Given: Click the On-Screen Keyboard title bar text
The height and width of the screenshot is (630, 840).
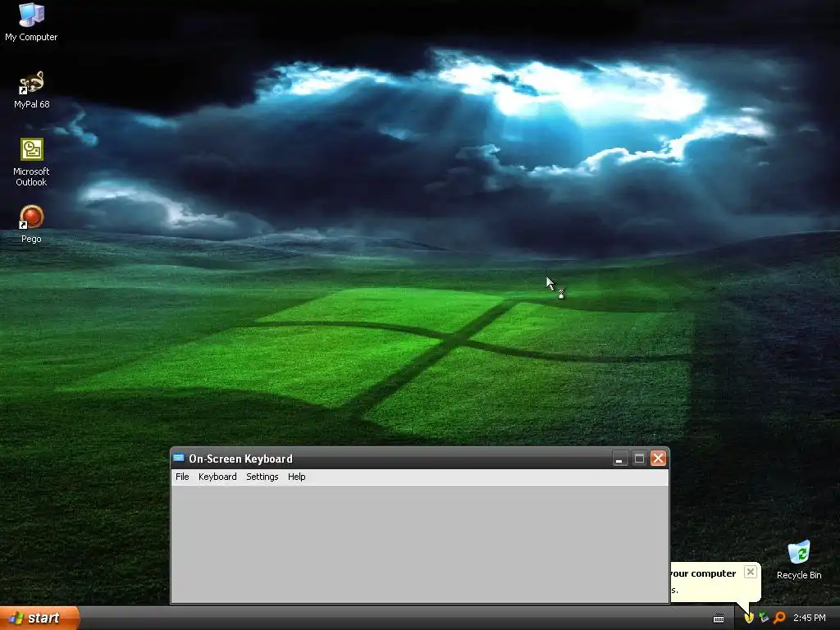Looking at the screenshot, I should click(x=240, y=459).
